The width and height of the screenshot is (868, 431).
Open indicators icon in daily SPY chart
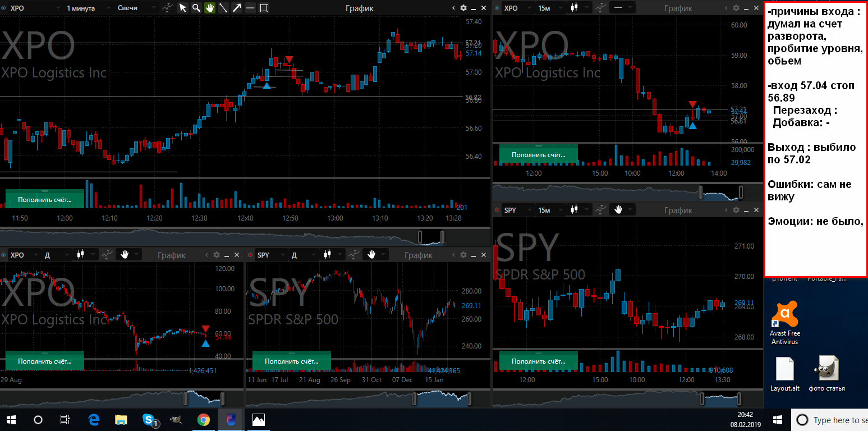(354, 255)
